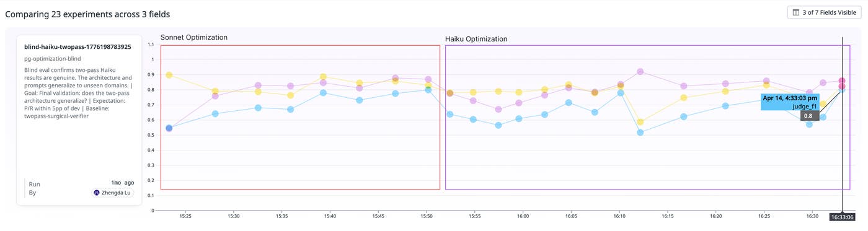This screenshot has width=868, height=231.
Task: Click the 16:30 x-axis tick label
Action: pyautogui.click(x=812, y=216)
